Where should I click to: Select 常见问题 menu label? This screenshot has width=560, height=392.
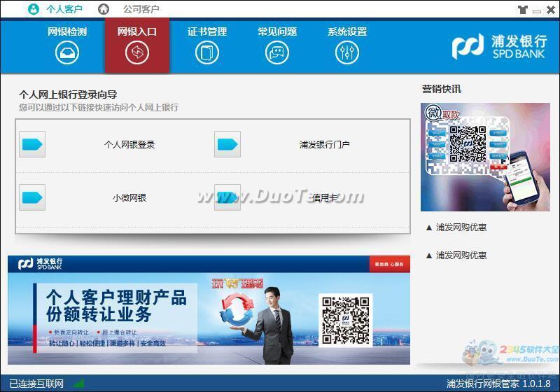click(277, 31)
